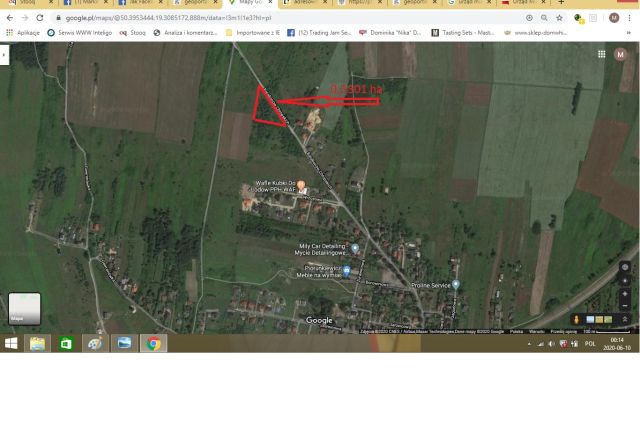Open Chrome from the taskbar
The width and height of the screenshot is (640, 421).
153,343
